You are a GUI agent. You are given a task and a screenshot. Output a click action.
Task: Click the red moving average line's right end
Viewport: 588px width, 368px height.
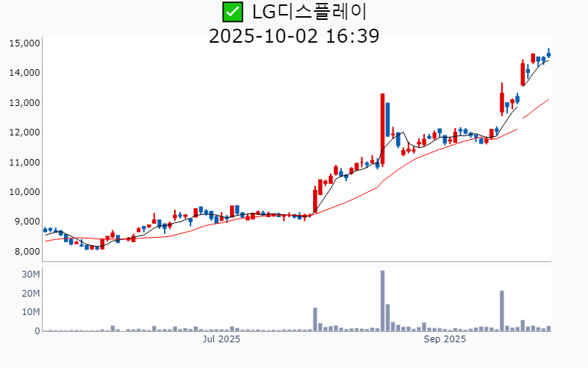click(548, 99)
